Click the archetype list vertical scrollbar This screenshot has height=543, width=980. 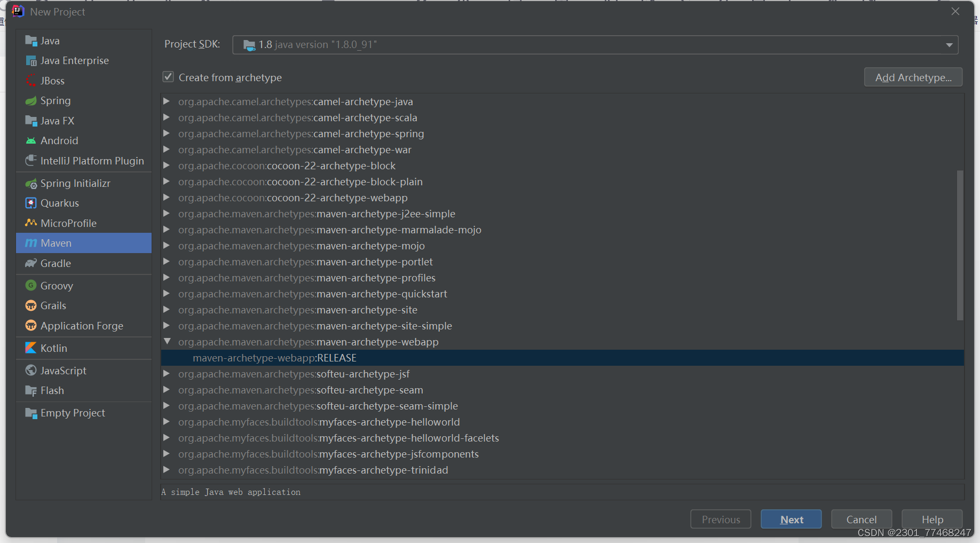(x=960, y=246)
